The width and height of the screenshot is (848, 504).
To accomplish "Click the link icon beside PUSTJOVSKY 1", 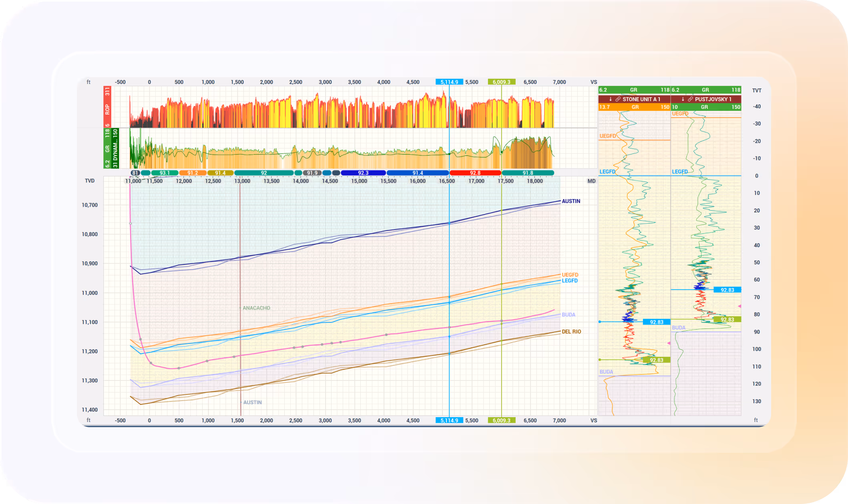I will (x=690, y=99).
